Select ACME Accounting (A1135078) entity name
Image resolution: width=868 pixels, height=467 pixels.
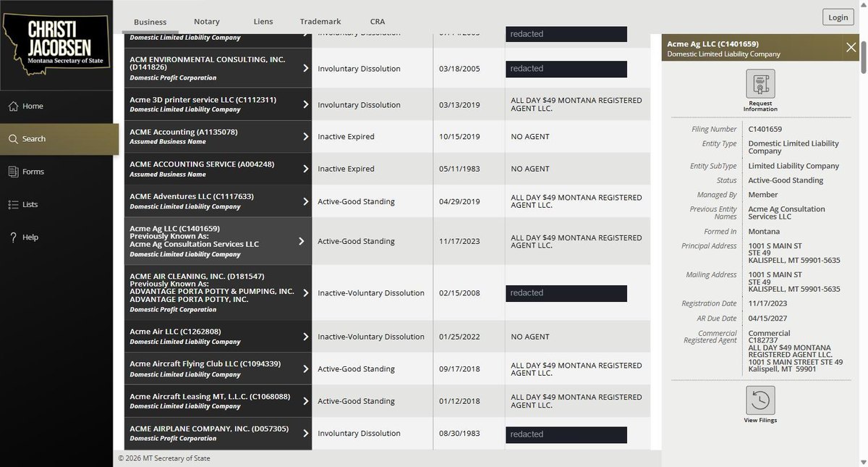click(183, 132)
